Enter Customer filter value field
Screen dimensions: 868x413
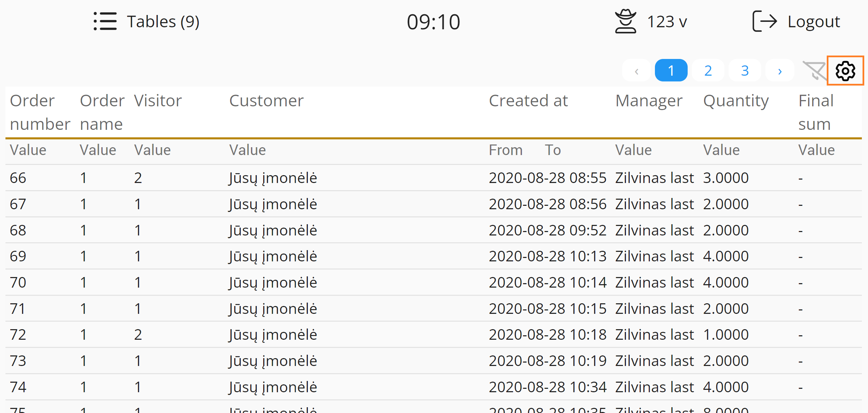pyautogui.click(x=248, y=150)
